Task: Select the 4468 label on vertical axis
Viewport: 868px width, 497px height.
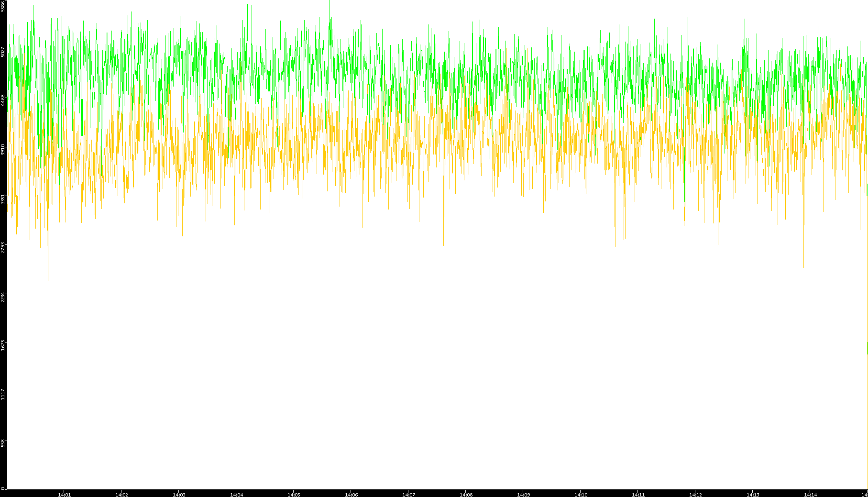Action: click(3, 100)
